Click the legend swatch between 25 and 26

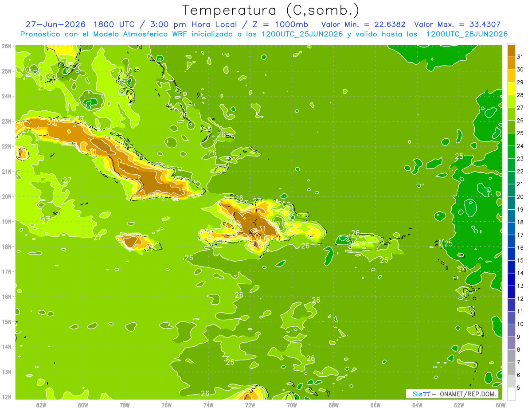tap(511, 127)
